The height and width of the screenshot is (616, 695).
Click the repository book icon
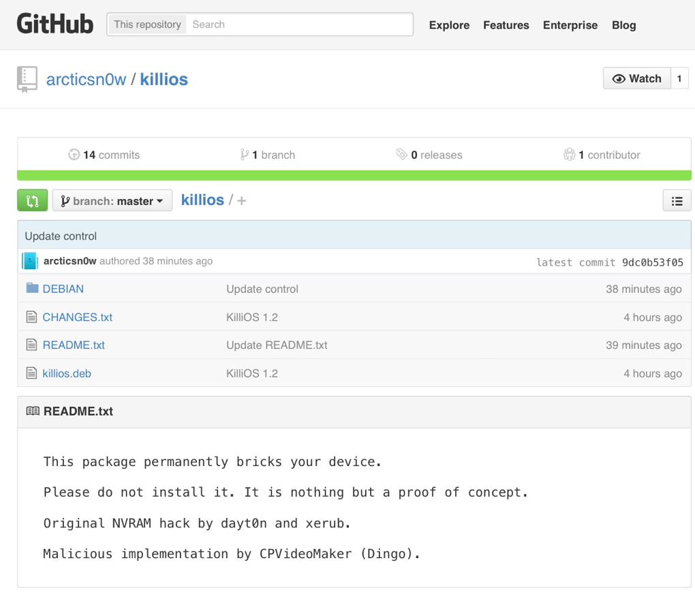coord(27,79)
